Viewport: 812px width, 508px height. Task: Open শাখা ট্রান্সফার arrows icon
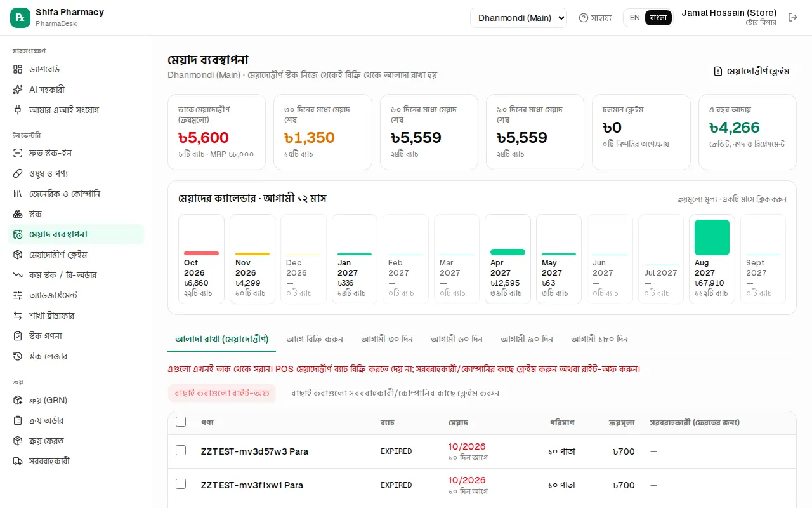[18, 316]
